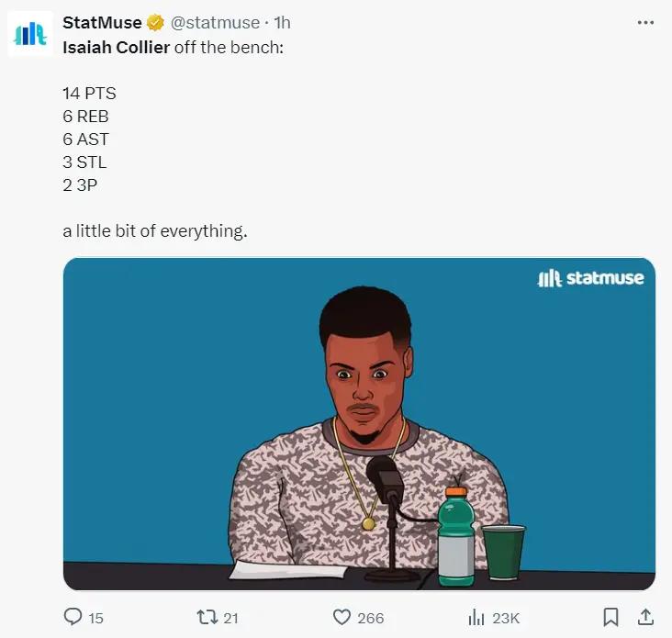Open the three-dot more options menu
672x638 pixels.
pyautogui.click(x=645, y=23)
